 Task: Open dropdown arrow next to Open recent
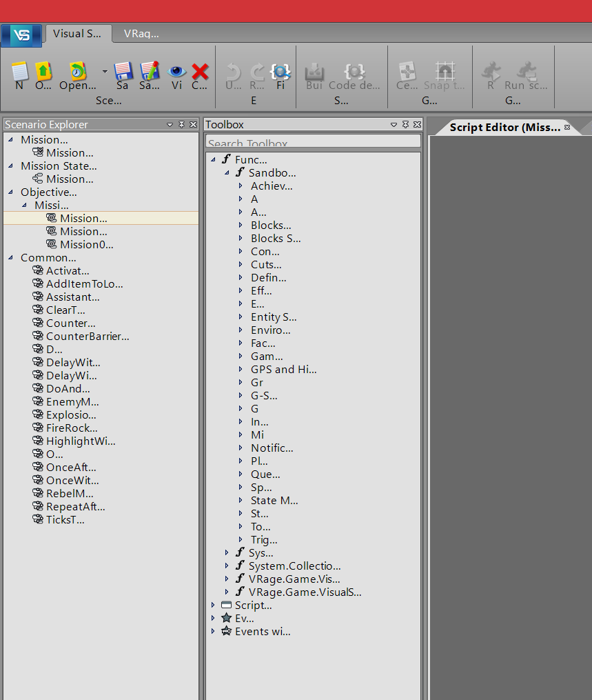105,71
